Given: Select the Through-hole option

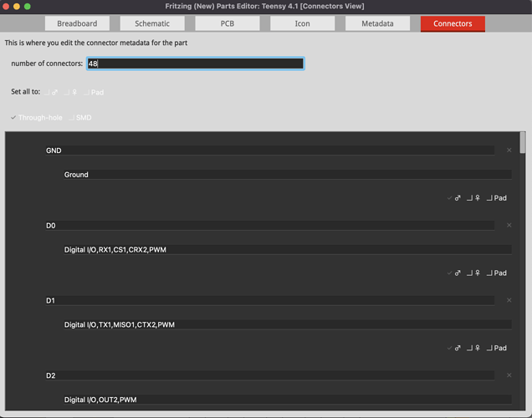Looking at the screenshot, I should pos(36,118).
